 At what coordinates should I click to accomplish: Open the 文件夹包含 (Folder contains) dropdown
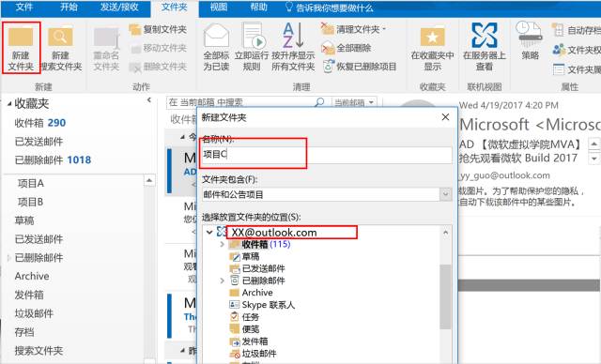point(445,194)
